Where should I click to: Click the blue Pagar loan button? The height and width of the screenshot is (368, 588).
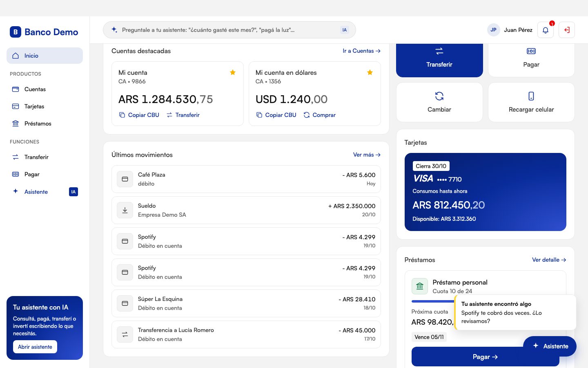click(486, 357)
